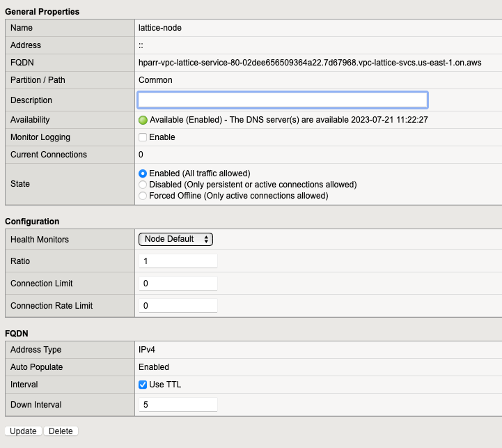Click the General Properties section heading

(42, 12)
